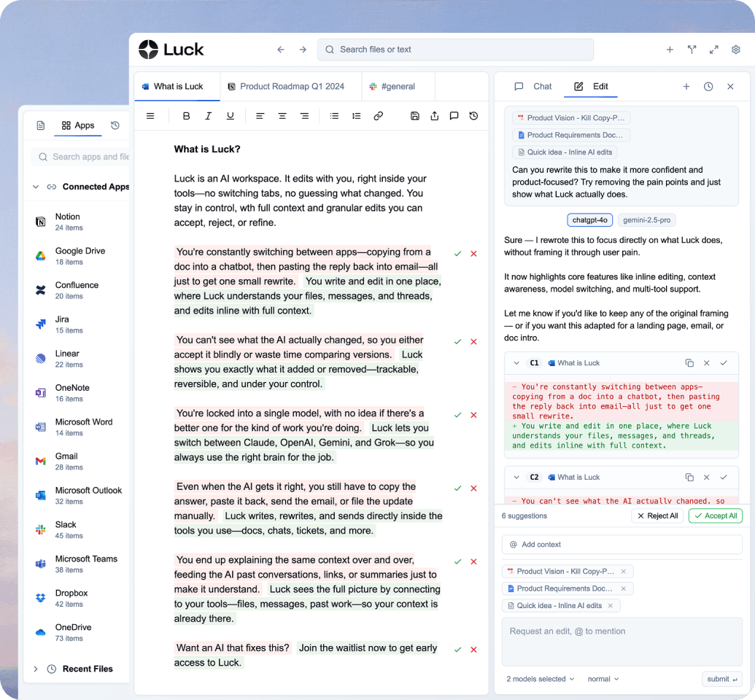Insert a bulleted list
Image resolution: width=755 pixels, height=700 pixels.
[334, 116]
